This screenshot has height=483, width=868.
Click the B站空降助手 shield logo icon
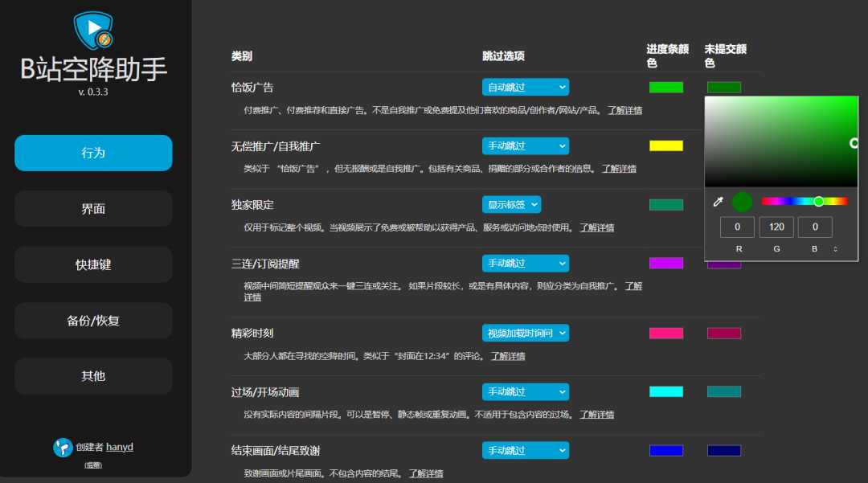coord(93,31)
